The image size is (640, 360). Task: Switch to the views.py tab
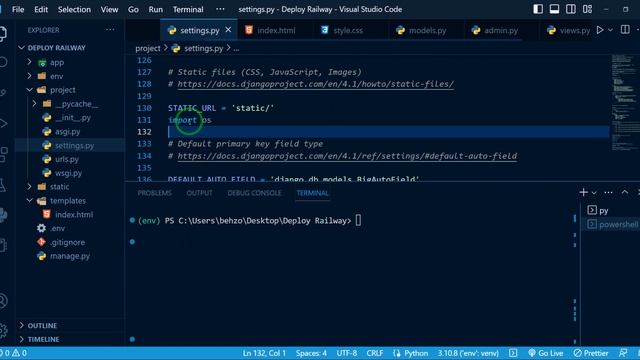(569, 30)
